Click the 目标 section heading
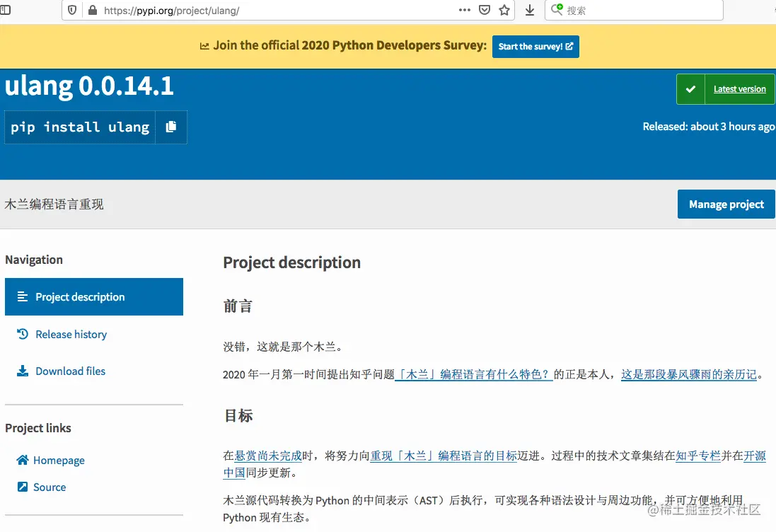The width and height of the screenshot is (776, 532). (238, 415)
